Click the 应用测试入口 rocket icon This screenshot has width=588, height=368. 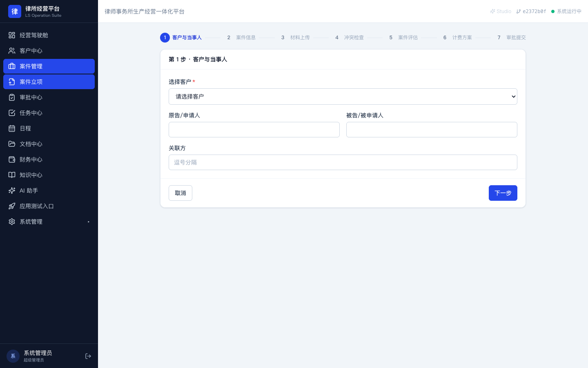pyautogui.click(x=12, y=206)
